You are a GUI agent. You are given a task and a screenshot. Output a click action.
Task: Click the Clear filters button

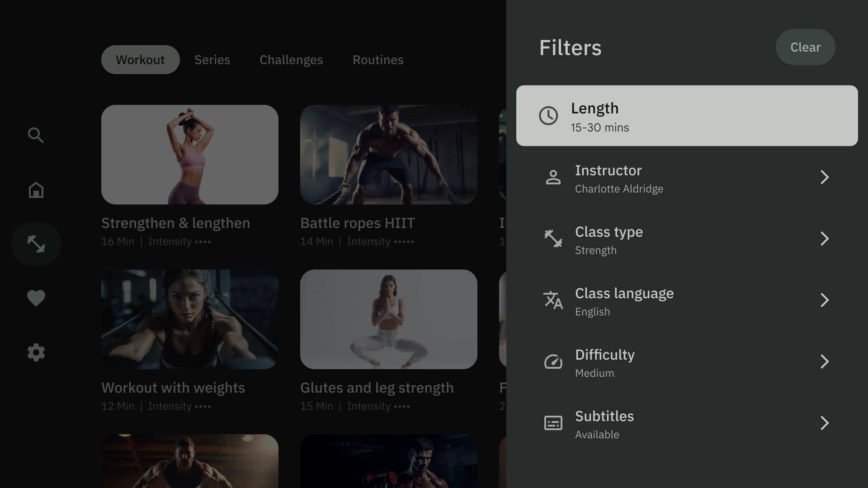click(x=806, y=47)
